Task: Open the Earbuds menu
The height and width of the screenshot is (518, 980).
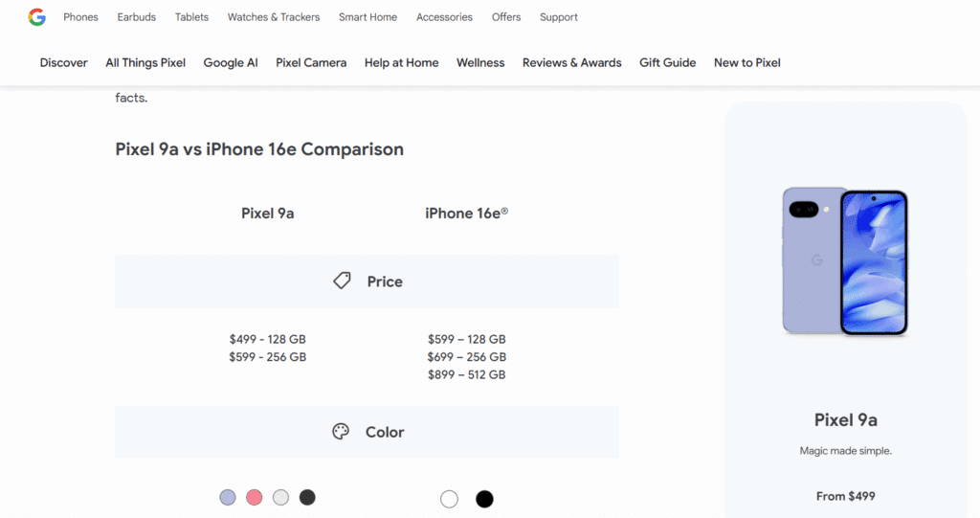Action: (137, 17)
